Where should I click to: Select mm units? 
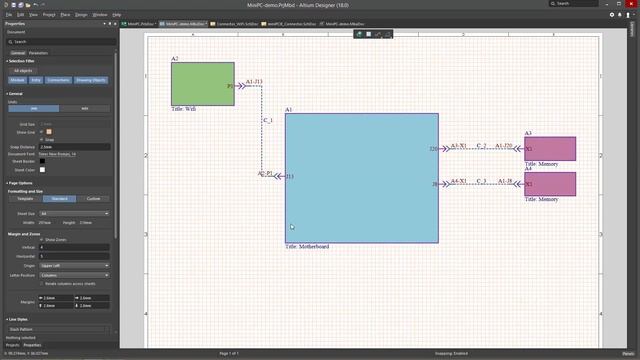click(34, 109)
